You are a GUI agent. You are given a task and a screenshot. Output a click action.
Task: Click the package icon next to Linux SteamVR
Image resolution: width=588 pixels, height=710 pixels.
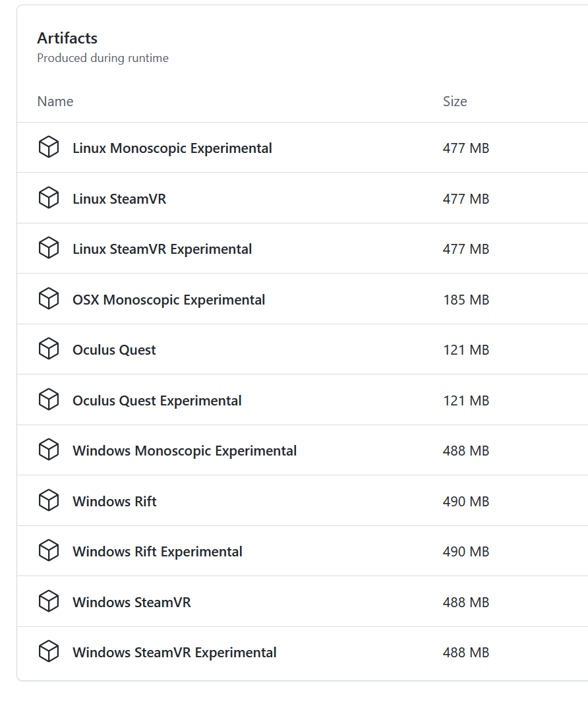(x=49, y=198)
